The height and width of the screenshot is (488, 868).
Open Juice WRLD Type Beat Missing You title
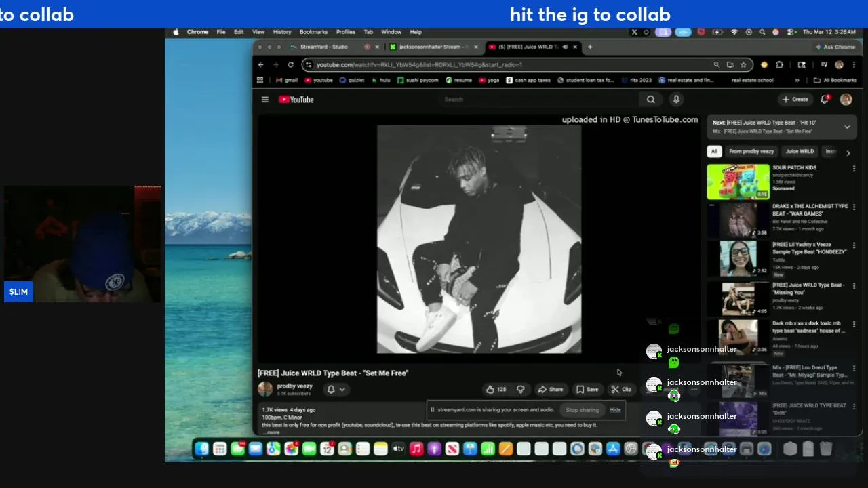click(x=808, y=289)
